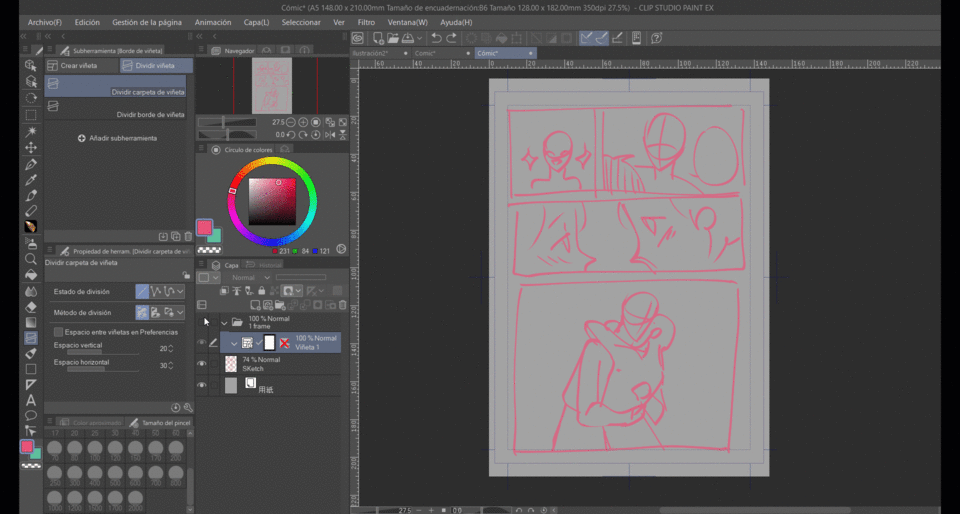Select the Balloon tool
This screenshot has width=960, height=514.
tap(31, 415)
